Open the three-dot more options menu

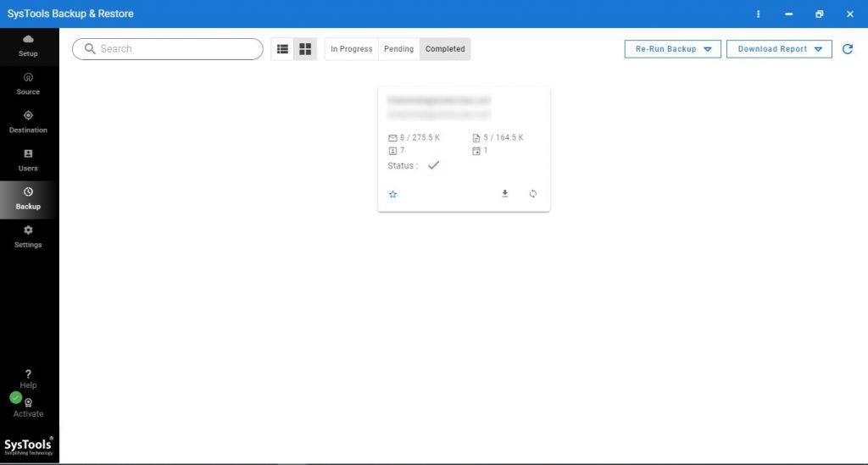pos(758,14)
